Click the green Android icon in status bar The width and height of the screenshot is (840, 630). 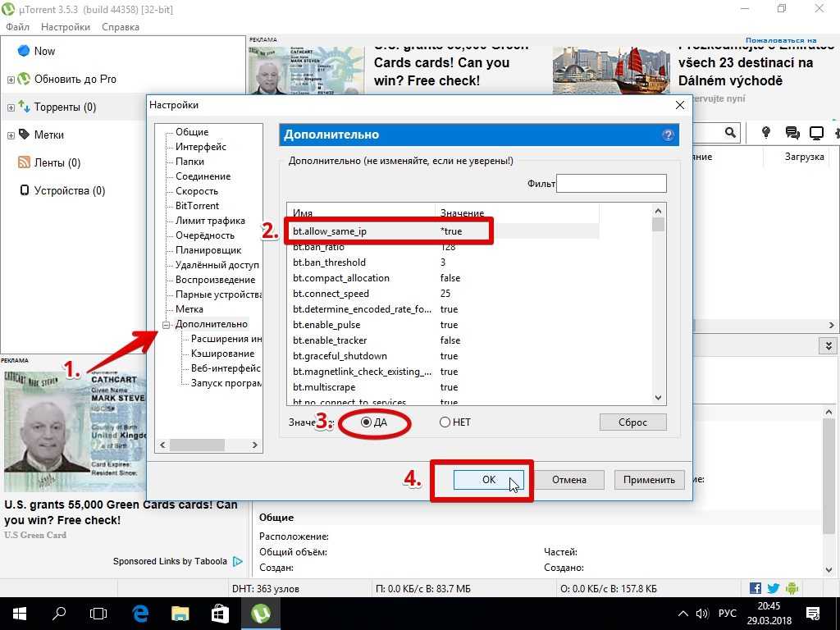[x=791, y=588]
